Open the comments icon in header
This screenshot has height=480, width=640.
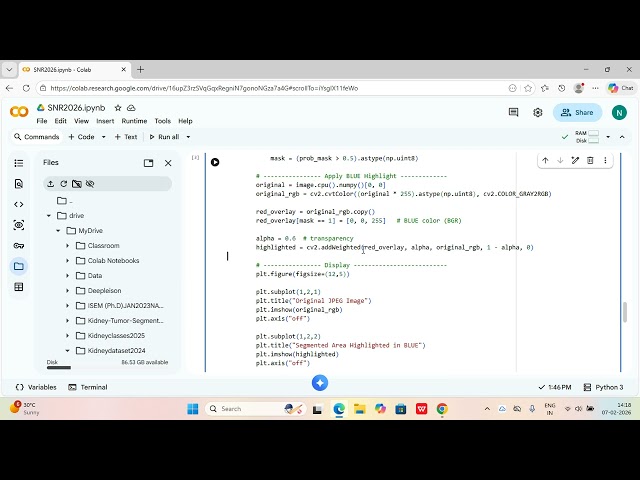pos(513,113)
